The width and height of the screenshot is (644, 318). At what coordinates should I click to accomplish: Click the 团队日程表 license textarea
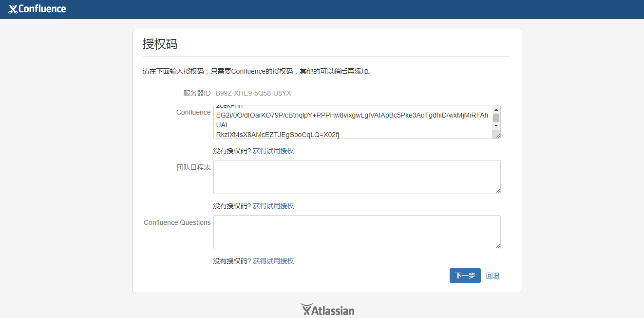[x=357, y=177]
